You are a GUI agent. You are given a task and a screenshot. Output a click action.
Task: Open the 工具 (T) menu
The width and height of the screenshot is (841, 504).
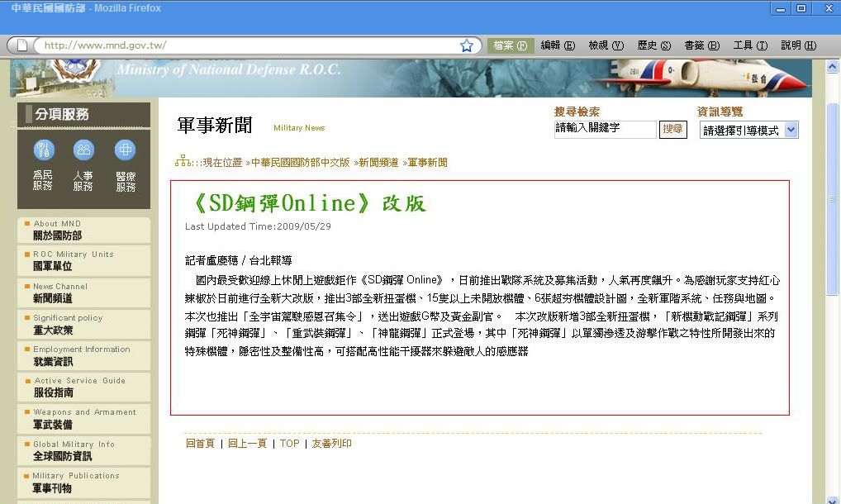(750, 45)
